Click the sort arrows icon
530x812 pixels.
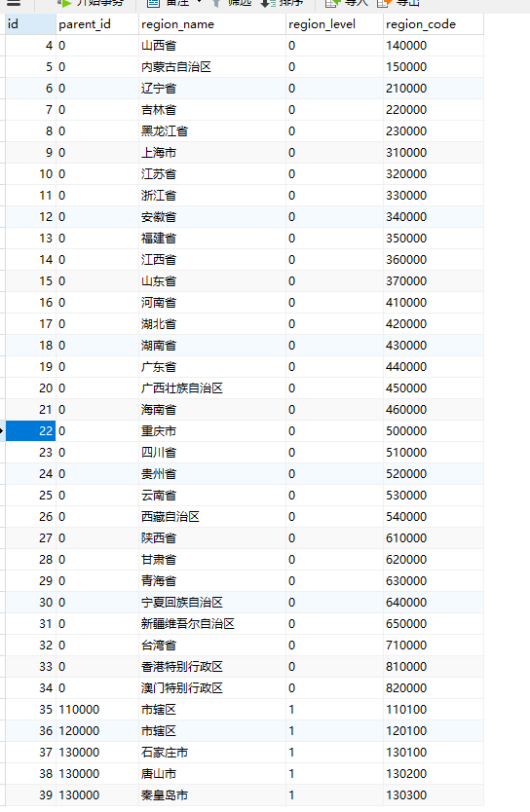point(267,3)
